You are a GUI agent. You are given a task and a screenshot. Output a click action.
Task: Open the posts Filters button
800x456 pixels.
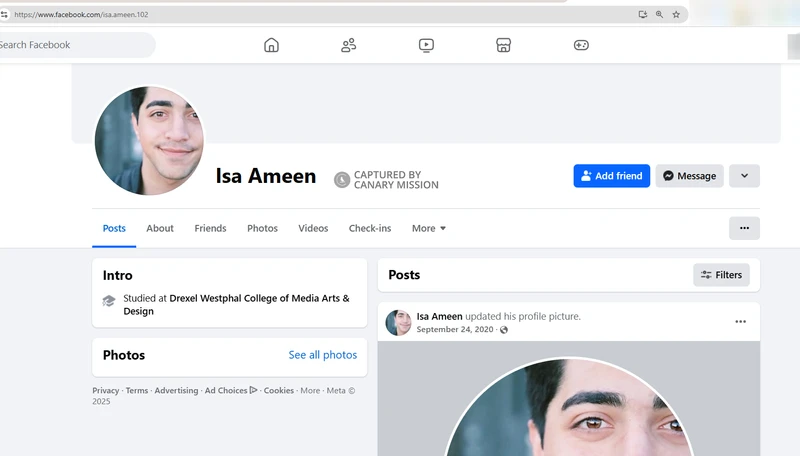click(x=721, y=275)
